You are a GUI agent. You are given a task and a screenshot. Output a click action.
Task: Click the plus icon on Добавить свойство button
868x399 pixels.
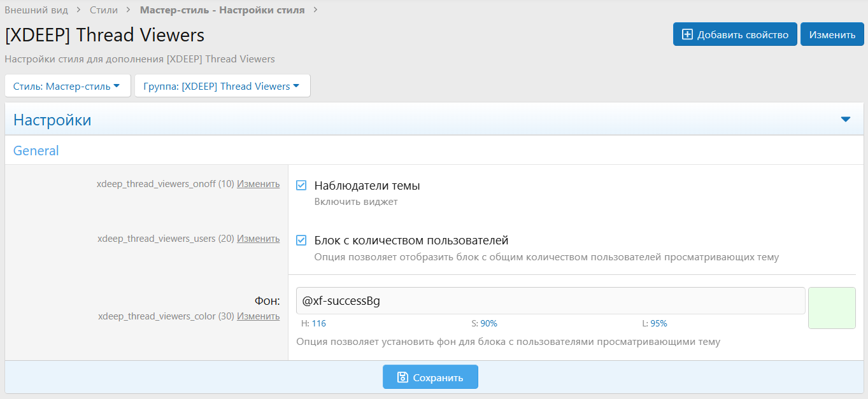click(x=687, y=34)
